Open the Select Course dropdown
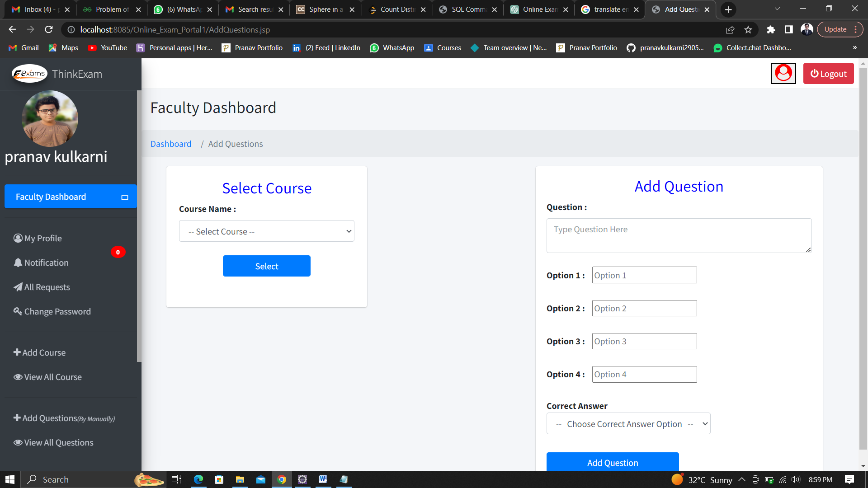This screenshot has width=868, height=488. click(x=266, y=231)
